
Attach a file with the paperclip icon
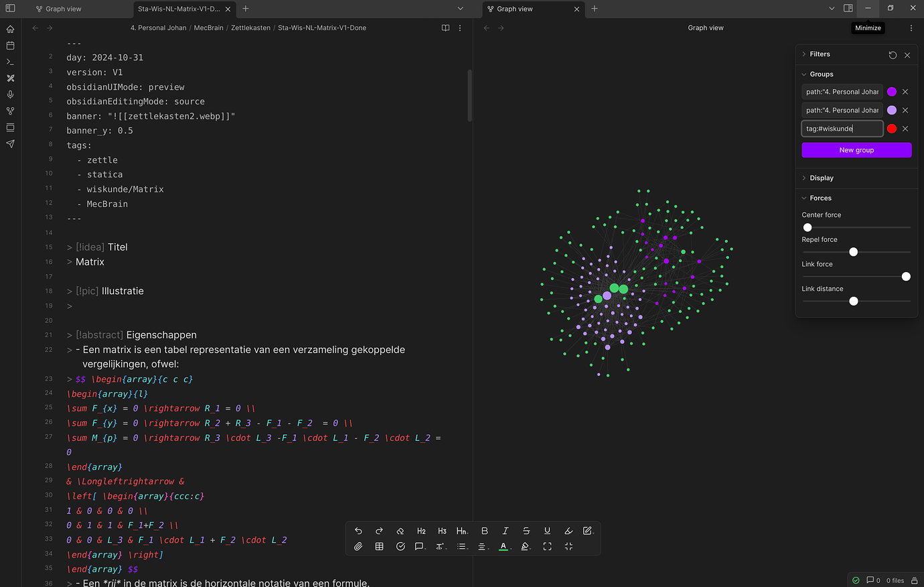point(358,546)
